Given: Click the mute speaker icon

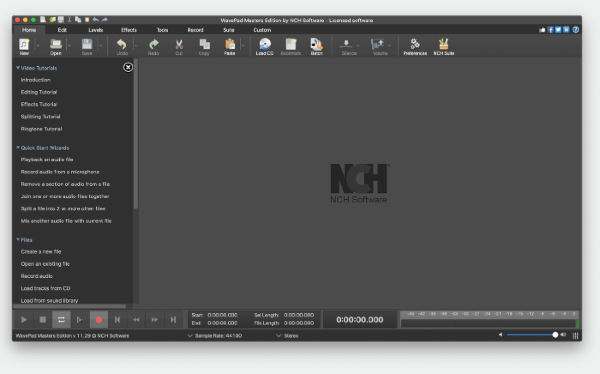Looking at the screenshot, I should [x=500, y=335].
